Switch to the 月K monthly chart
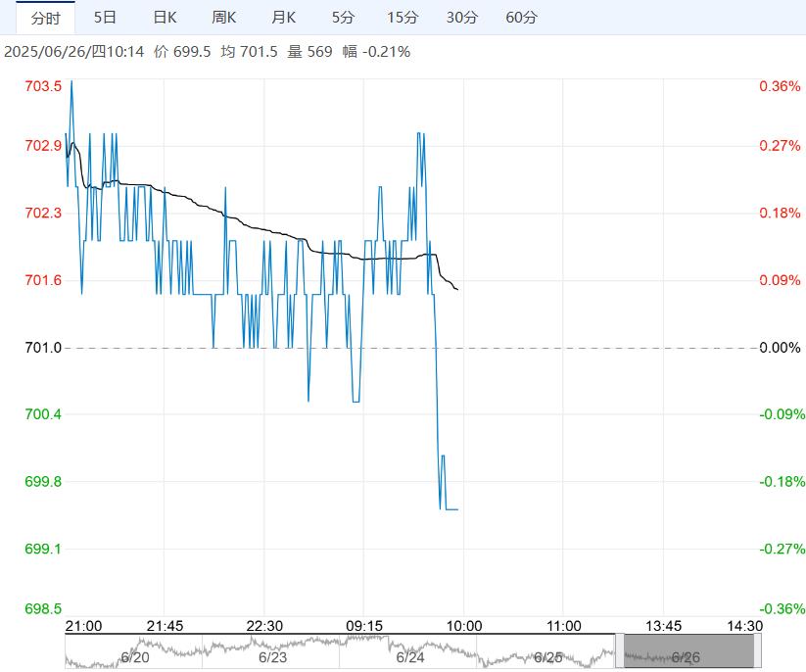This screenshot has width=806, height=672. 284,18
